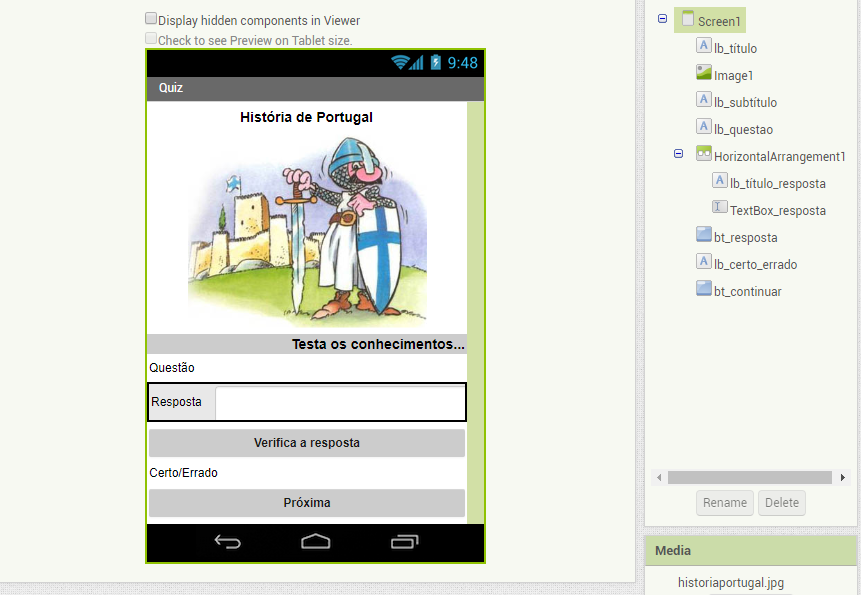Viewport: 861px width, 595px height.
Task: Click the components panel horizontal scrollbar thumb
Action: pos(750,478)
